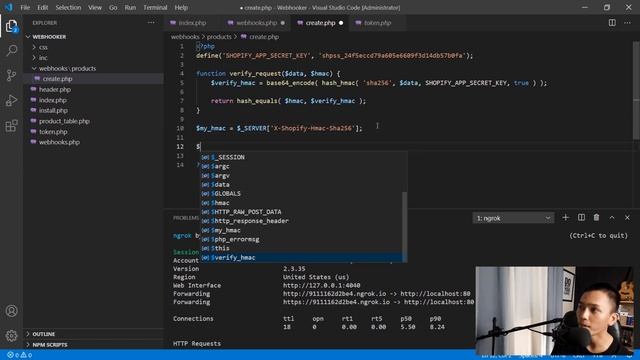Open the Run and Debug view
The height and width of the screenshot is (360, 640).
click(11, 100)
